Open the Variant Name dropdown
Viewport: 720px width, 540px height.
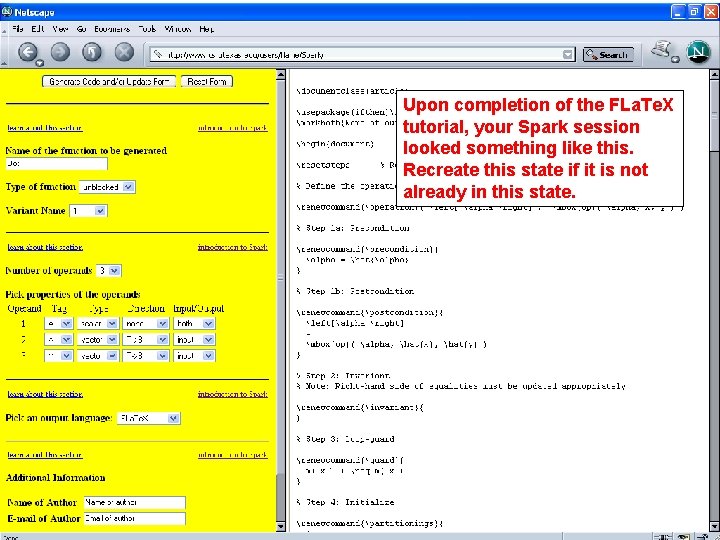[x=88, y=211]
